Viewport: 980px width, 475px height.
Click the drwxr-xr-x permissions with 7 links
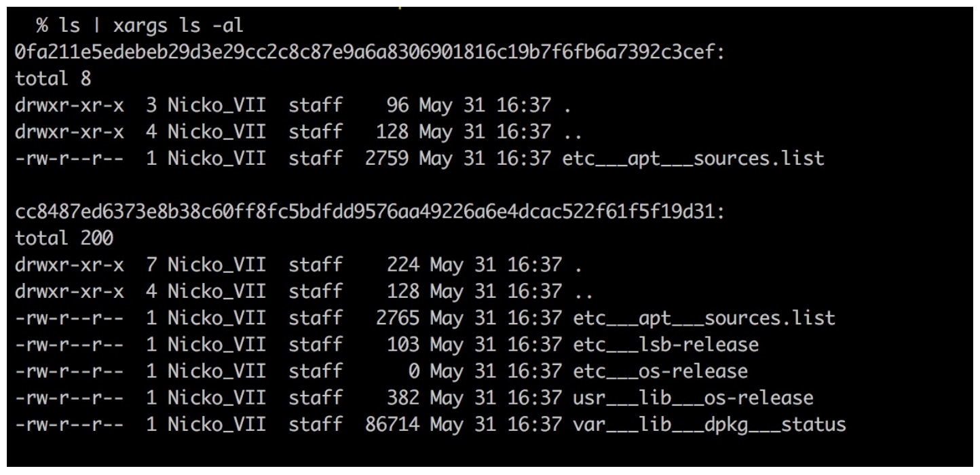tap(69, 265)
